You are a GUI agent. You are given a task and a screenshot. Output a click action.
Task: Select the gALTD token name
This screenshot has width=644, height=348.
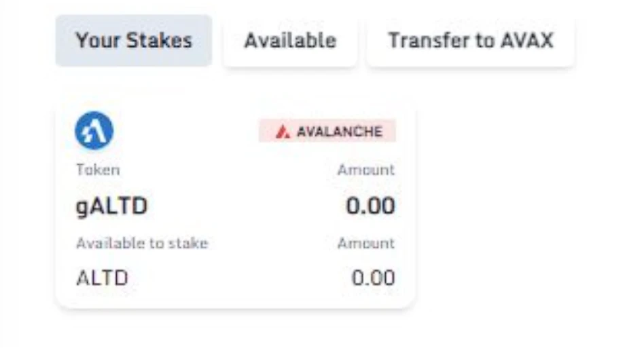click(x=111, y=206)
